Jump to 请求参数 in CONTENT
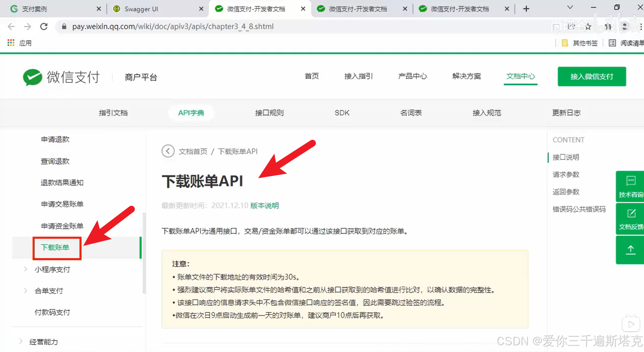This screenshot has height=352, width=644. 566,174
